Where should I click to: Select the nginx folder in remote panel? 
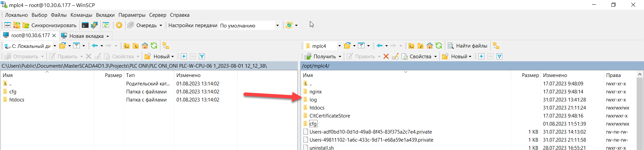(315, 92)
